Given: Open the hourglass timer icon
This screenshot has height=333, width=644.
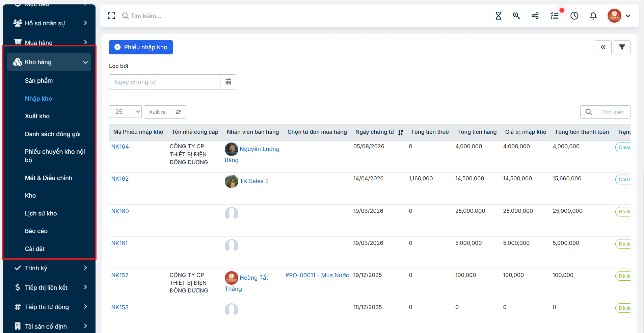Looking at the screenshot, I should pyautogui.click(x=498, y=16).
